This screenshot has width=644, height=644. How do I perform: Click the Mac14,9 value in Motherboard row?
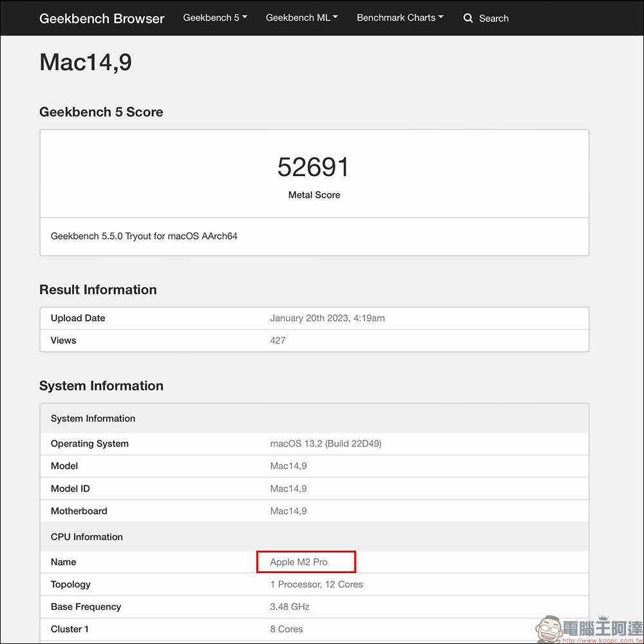[289, 511]
